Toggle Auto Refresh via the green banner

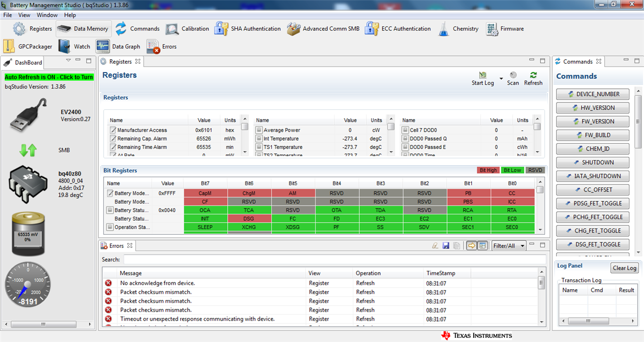(x=49, y=77)
